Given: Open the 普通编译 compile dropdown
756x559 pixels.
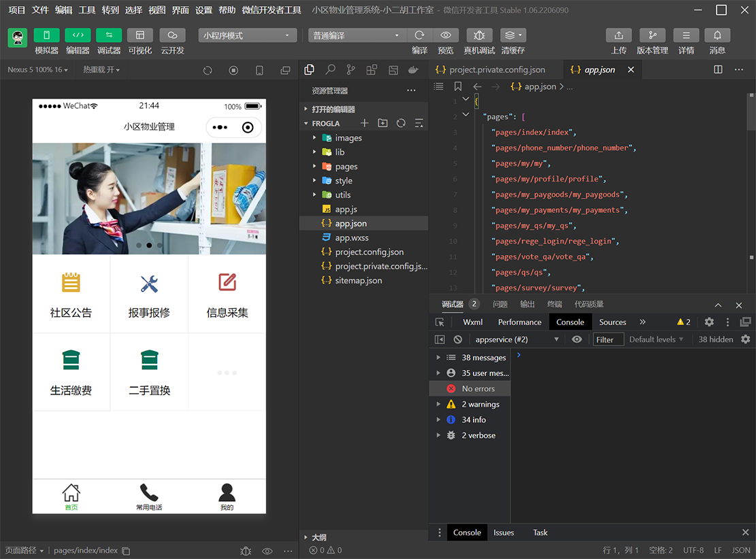Looking at the screenshot, I should tap(357, 35).
